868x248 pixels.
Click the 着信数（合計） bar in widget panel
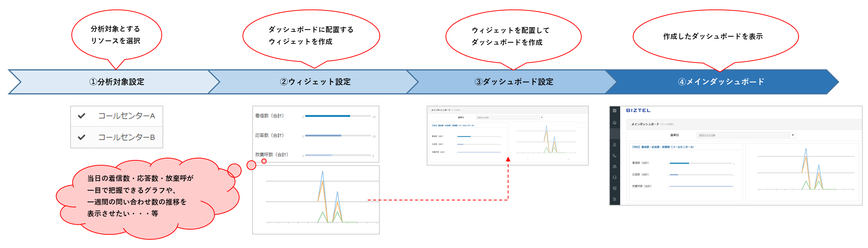[327, 116]
